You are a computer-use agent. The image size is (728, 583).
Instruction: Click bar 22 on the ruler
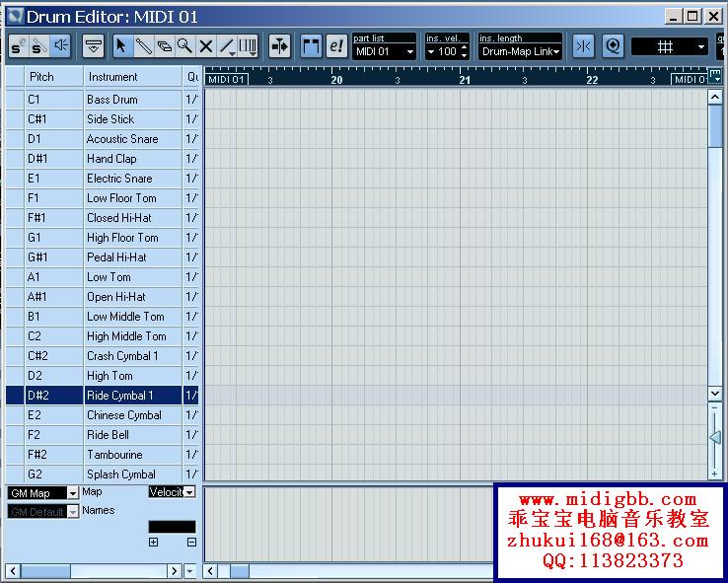click(592, 80)
